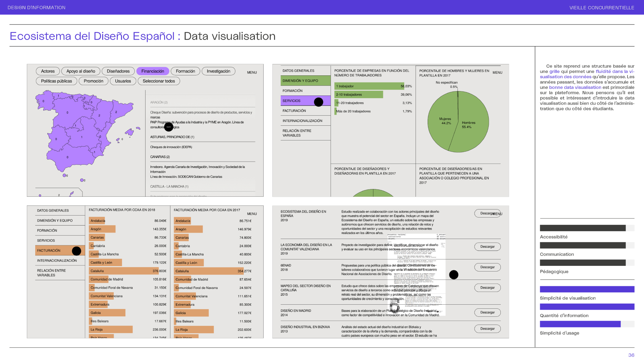Click the Seleccionar todos filter

(x=159, y=81)
